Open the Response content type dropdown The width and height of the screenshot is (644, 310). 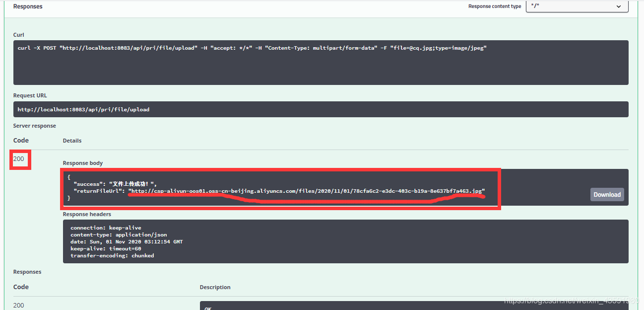click(577, 6)
